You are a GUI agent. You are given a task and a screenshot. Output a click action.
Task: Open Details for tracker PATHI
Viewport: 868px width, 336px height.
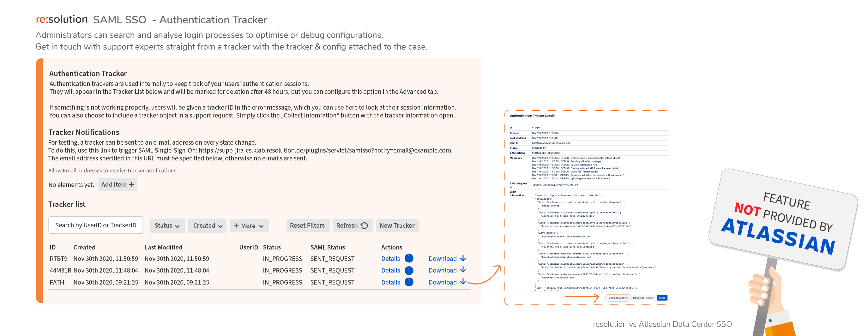pyautogui.click(x=390, y=282)
